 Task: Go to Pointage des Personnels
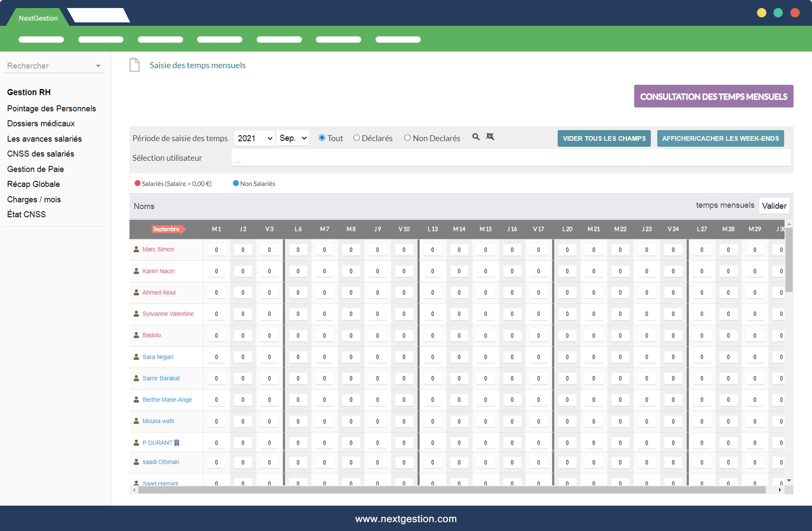pos(52,109)
